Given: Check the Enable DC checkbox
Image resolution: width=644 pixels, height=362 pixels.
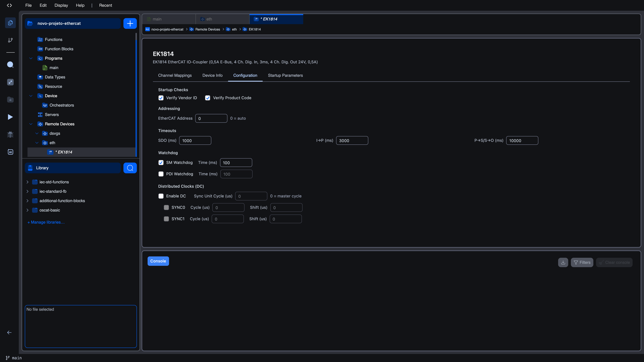Looking at the screenshot, I should coord(161,196).
